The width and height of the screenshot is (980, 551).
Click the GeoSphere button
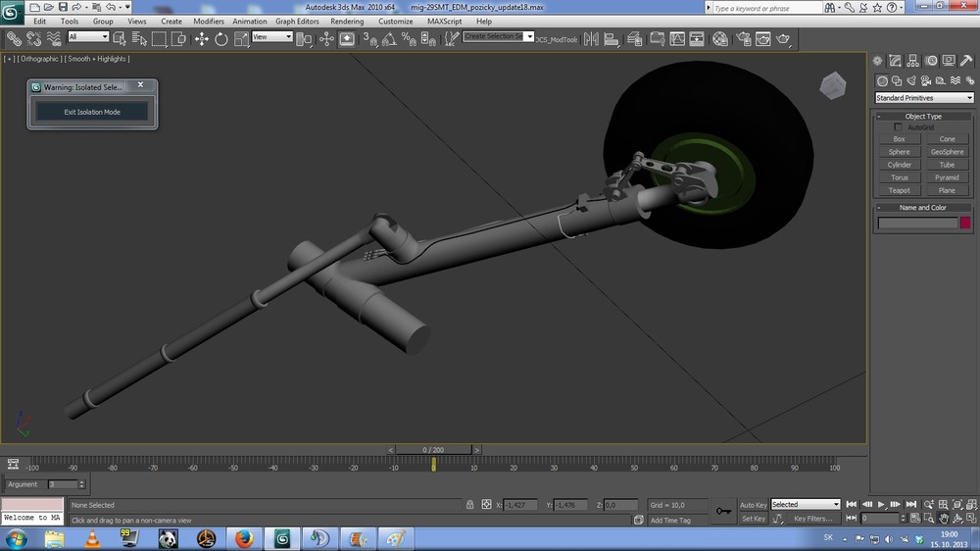[947, 152]
